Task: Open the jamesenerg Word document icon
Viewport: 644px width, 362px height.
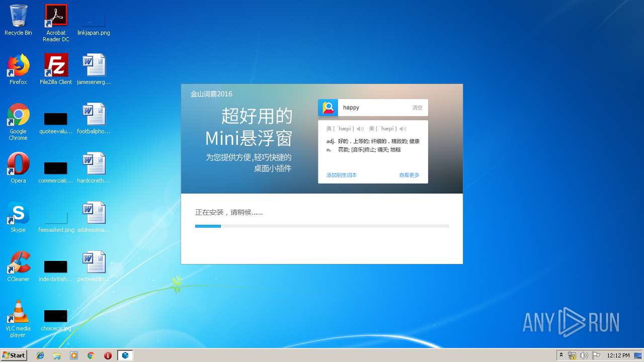Action: coord(94,69)
